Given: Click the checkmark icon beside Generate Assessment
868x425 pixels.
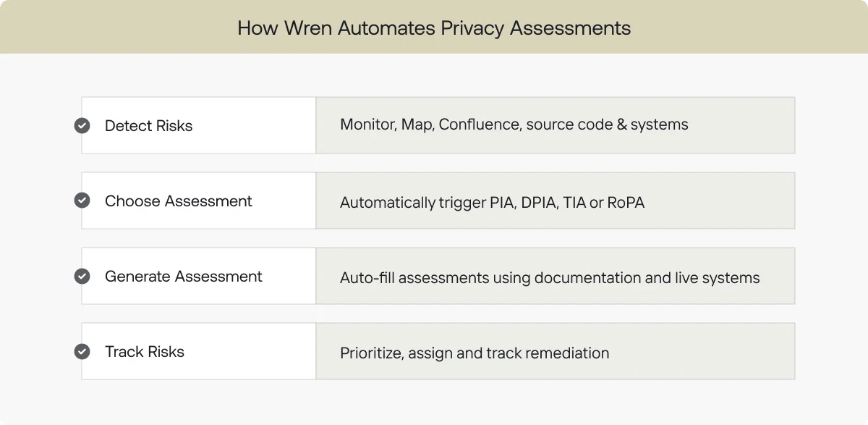Looking at the screenshot, I should [x=82, y=276].
